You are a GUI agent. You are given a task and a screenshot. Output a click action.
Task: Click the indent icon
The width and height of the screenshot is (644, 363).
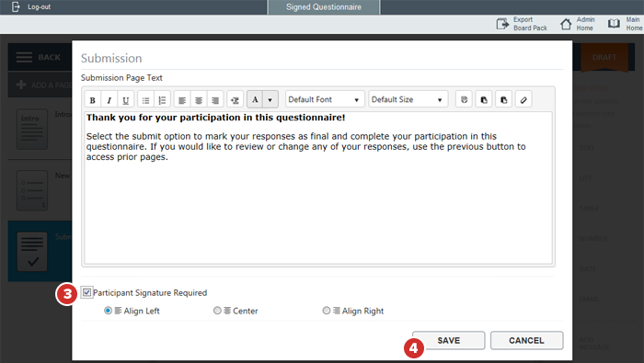(x=236, y=99)
